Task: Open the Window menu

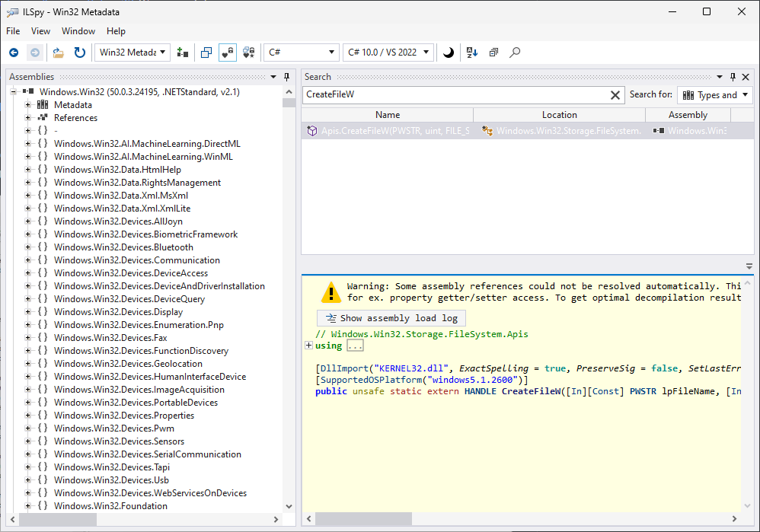Action: (x=78, y=31)
